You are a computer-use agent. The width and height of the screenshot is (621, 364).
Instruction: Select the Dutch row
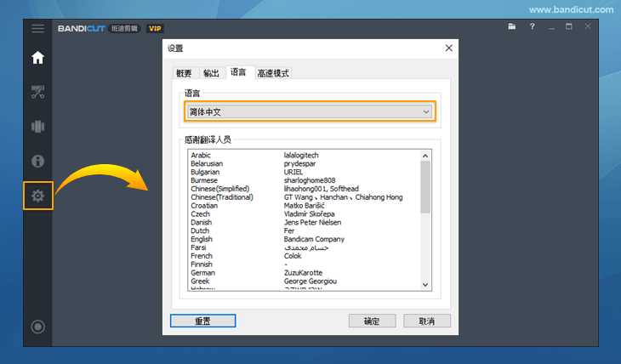coord(305,230)
